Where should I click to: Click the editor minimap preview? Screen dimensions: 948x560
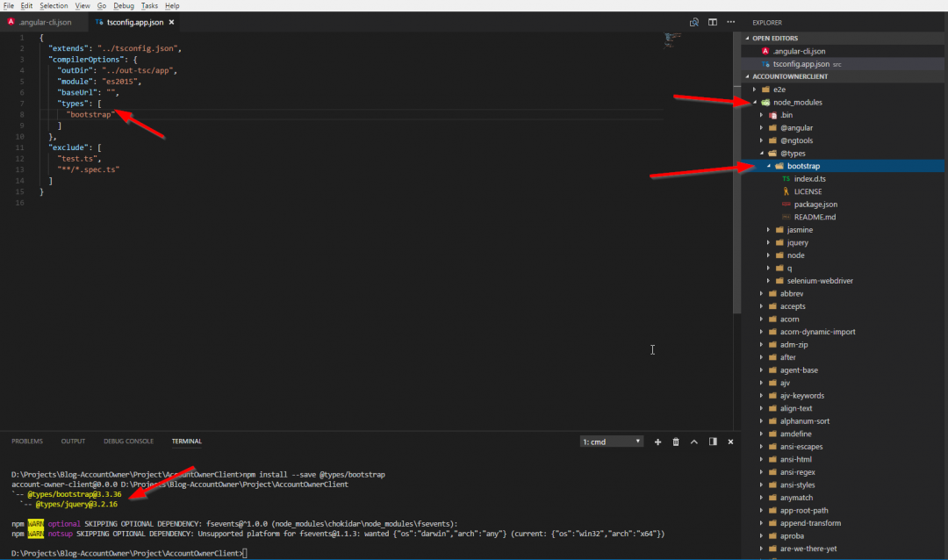click(674, 39)
